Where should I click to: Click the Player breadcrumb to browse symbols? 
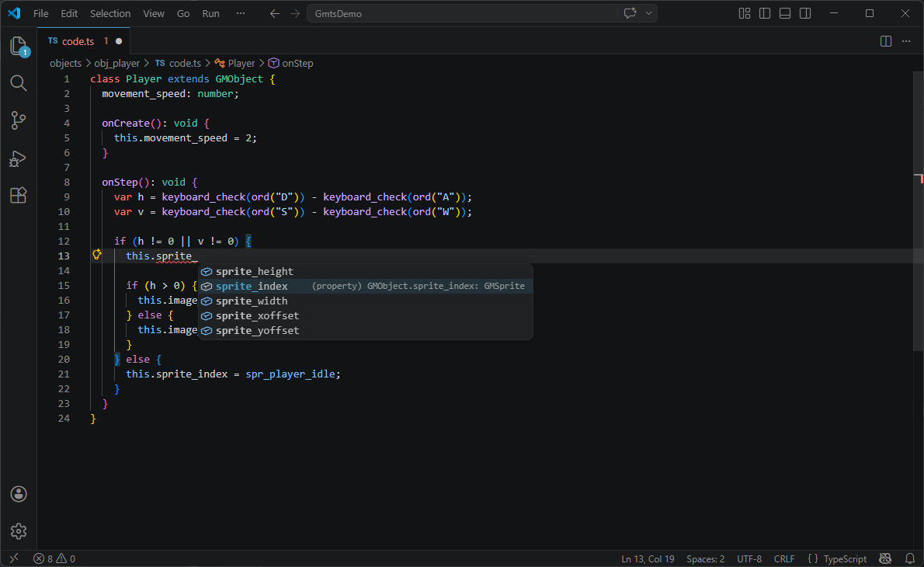[x=240, y=63]
